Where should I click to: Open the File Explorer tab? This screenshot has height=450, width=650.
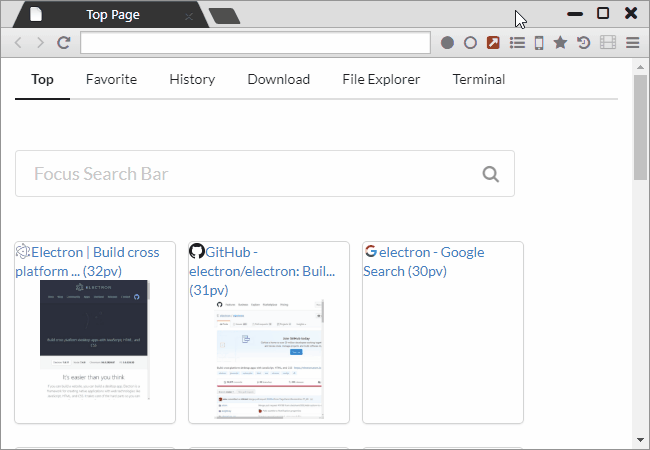381,79
